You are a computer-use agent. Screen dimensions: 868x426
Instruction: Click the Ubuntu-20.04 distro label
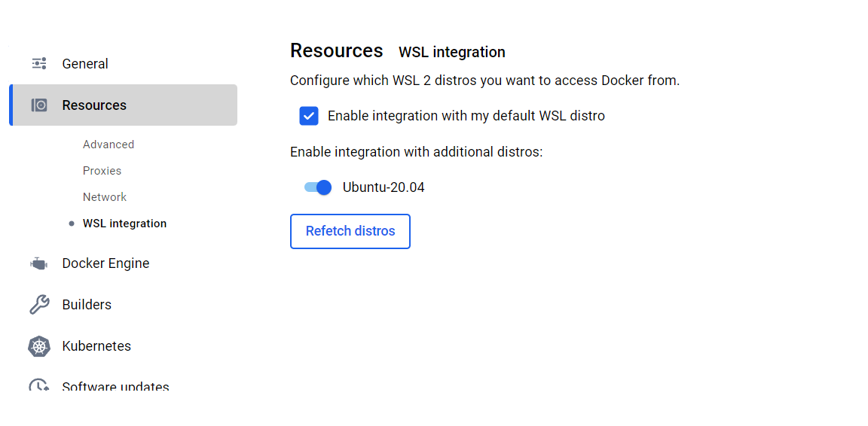tap(384, 187)
